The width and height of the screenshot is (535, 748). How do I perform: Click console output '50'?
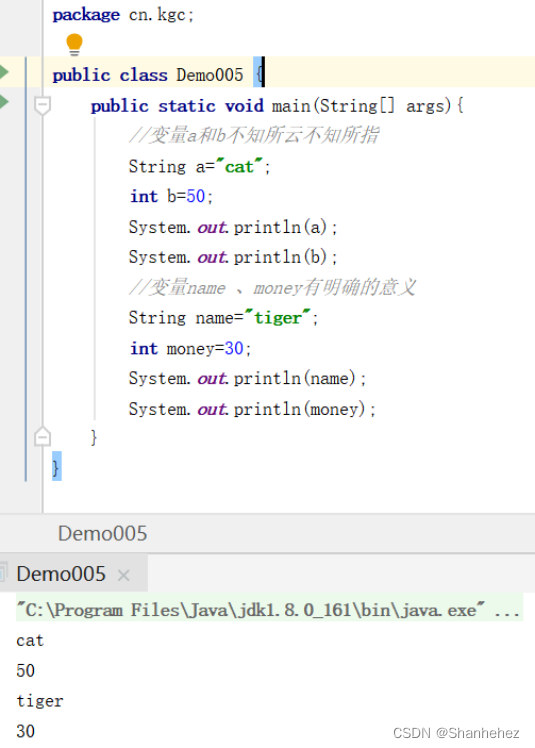[x=25, y=671]
